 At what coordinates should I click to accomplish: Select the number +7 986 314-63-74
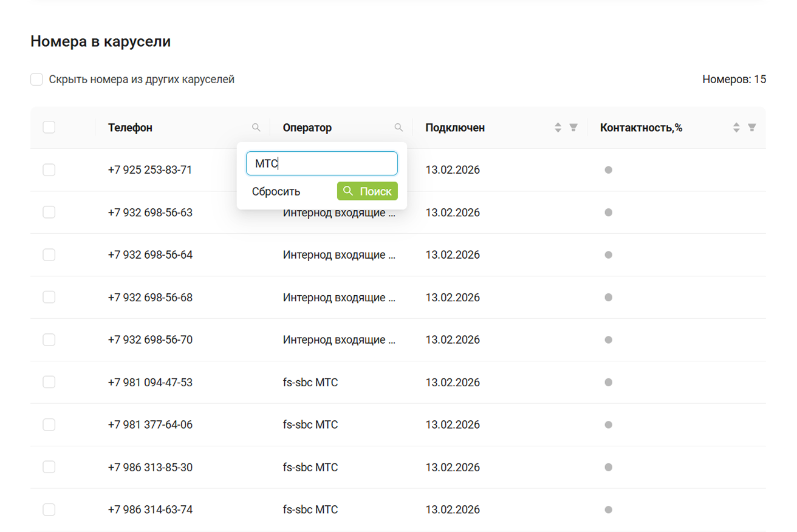tap(150, 510)
